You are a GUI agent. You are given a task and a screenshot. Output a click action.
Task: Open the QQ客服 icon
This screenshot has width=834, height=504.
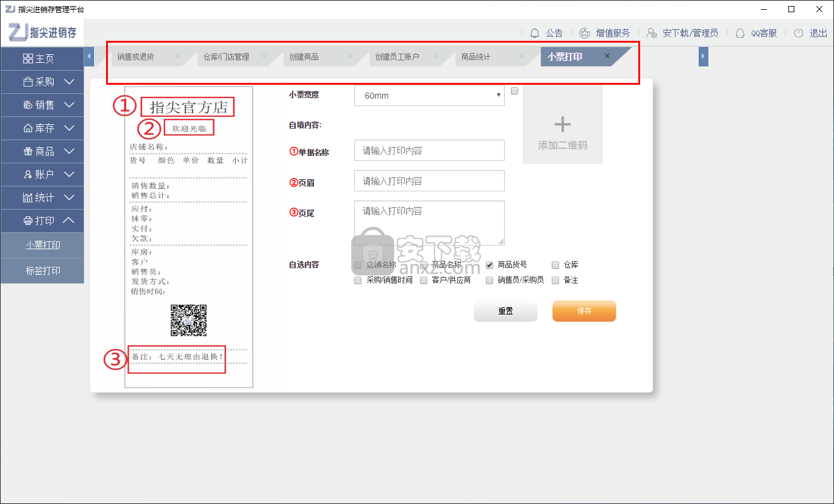[x=740, y=33]
